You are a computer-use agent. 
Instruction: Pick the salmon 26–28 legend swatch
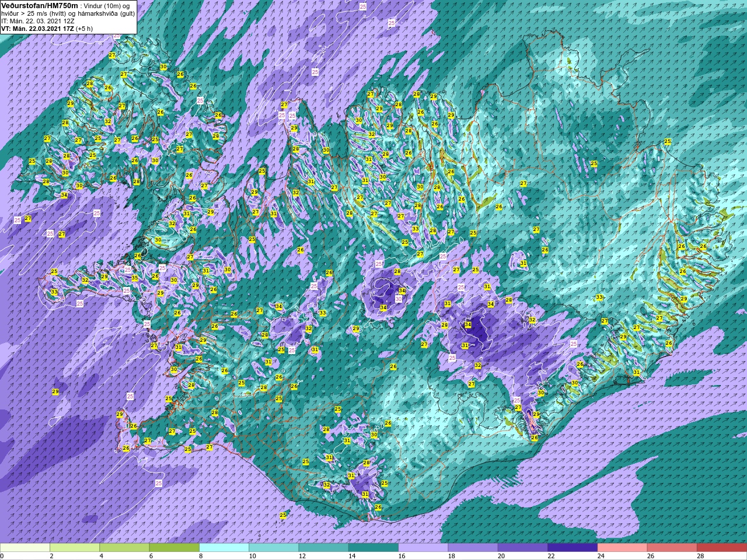point(672,548)
